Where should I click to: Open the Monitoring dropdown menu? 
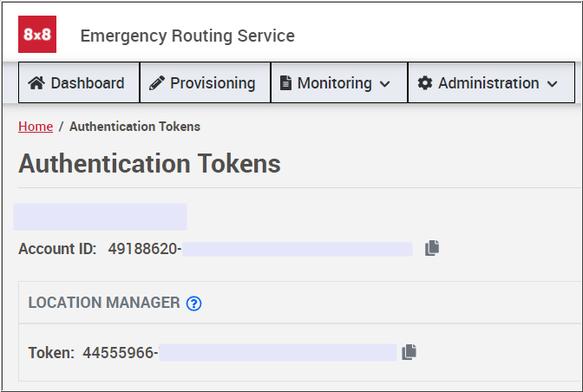coord(339,82)
